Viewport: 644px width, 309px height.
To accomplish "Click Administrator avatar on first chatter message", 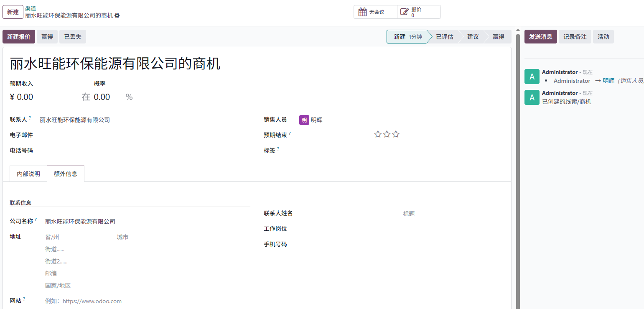I will pos(532,77).
